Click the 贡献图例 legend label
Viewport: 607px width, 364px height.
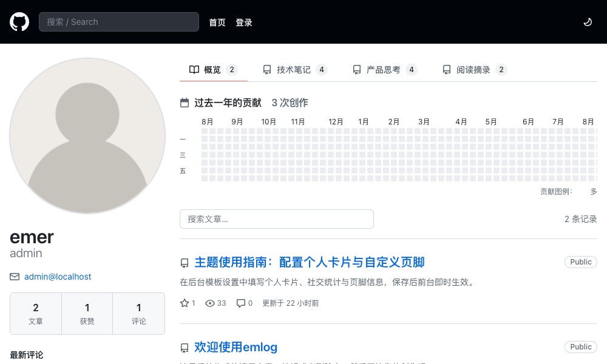[556, 192]
